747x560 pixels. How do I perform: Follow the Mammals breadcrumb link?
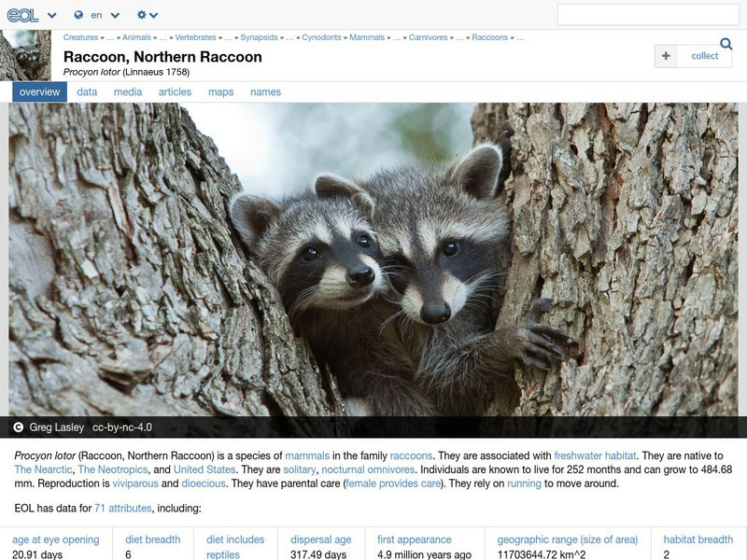coord(367,37)
